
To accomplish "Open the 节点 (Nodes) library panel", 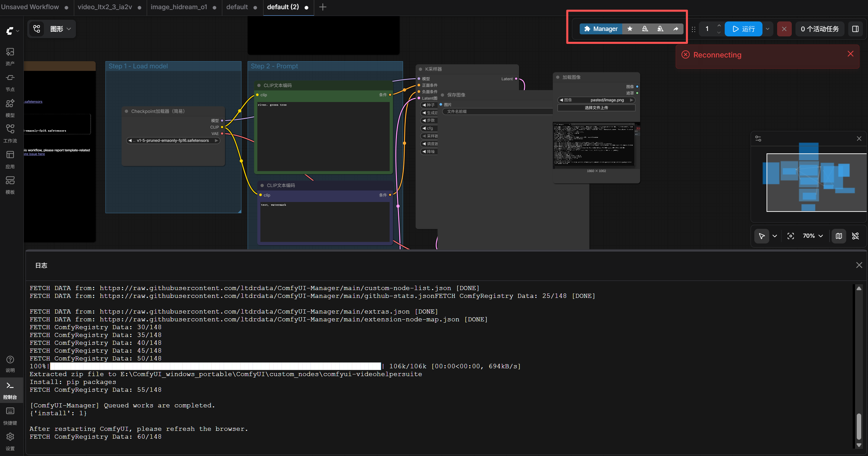I will click(x=10, y=82).
